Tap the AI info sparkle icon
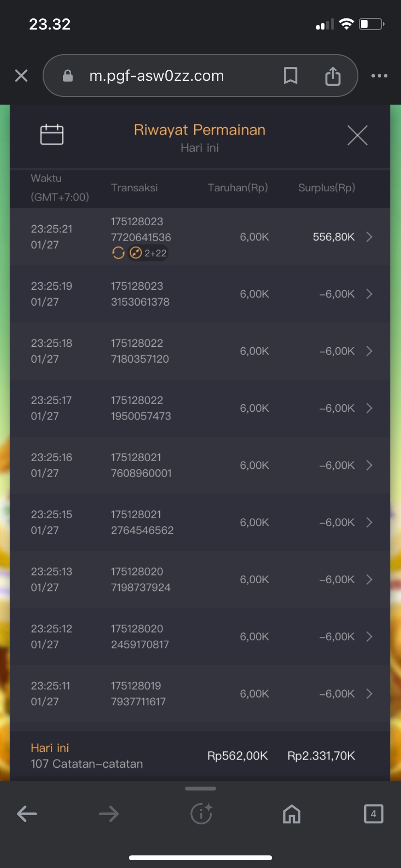Image resolution: width=401 pixels, height=868 pixels. click(201, 814)
